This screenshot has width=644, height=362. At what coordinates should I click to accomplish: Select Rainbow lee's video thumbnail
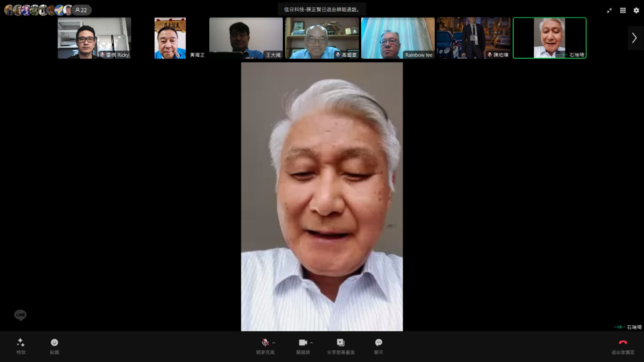pyautogui.click(x=397, y=38)
